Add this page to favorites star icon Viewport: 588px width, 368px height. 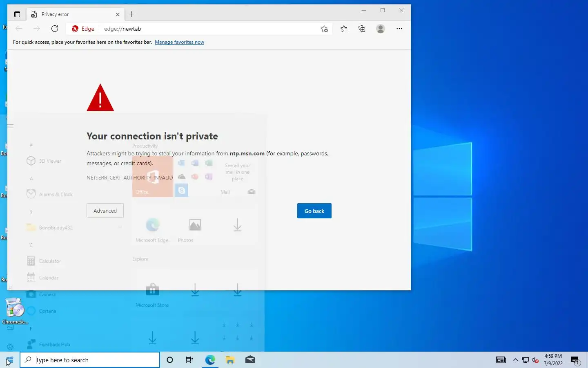[324, 29]
